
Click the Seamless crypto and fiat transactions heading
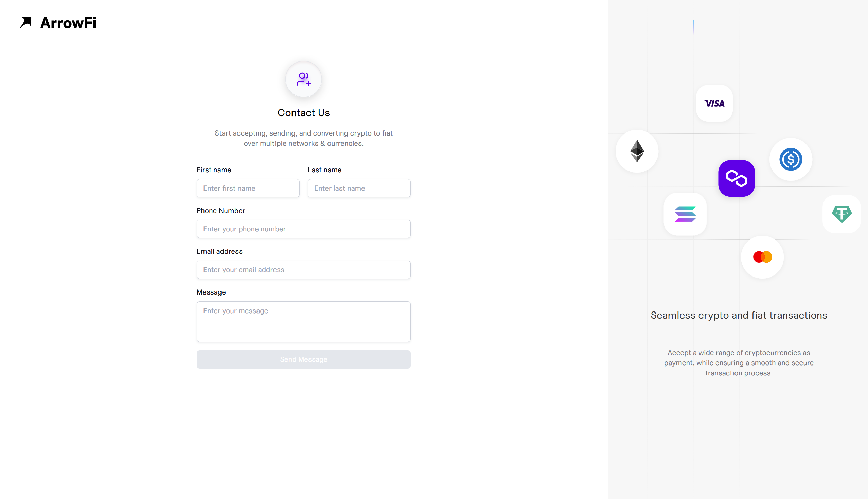(739, 315)
